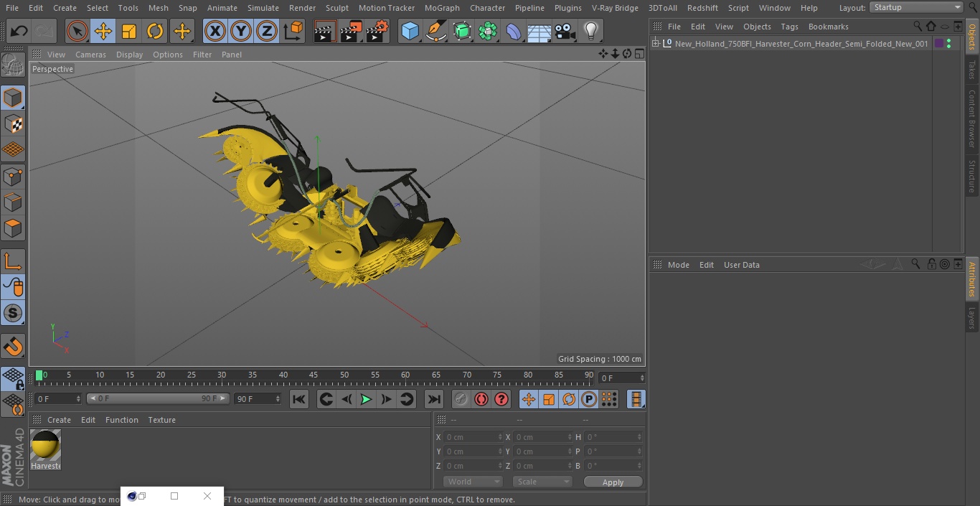980x506 pixels.
Task: Open viewport Cameras menu
Action: pos(90,55)
